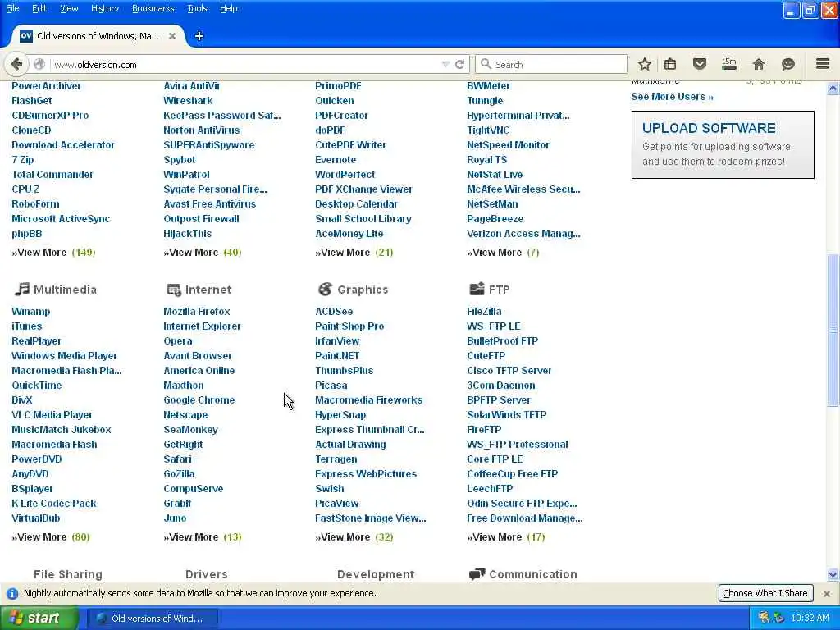Reload the page with the refresh icon

459,64
